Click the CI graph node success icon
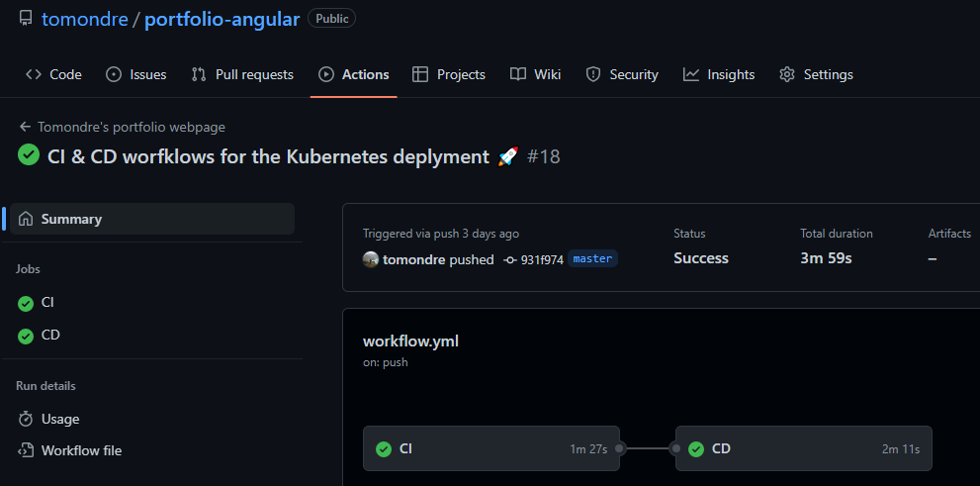This screenshot has height=486, width=980. [x=384, y=449]
